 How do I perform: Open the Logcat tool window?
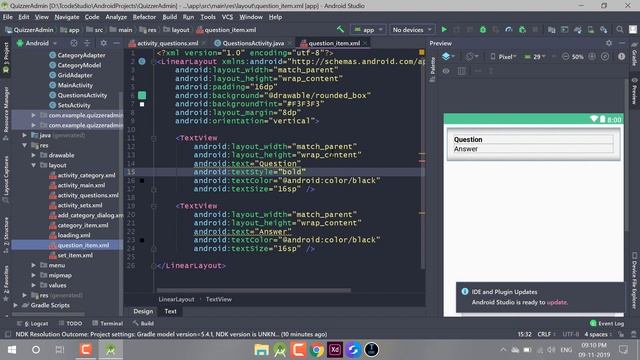[x=33, y=323]
